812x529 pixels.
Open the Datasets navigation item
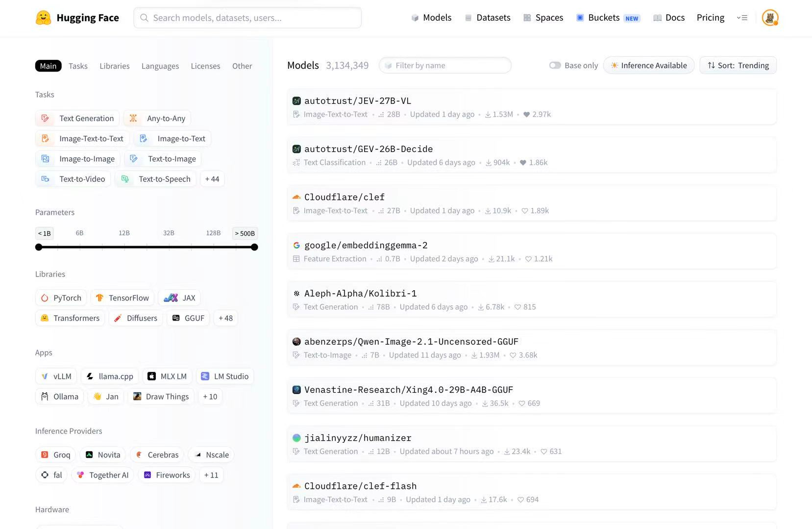488,18
